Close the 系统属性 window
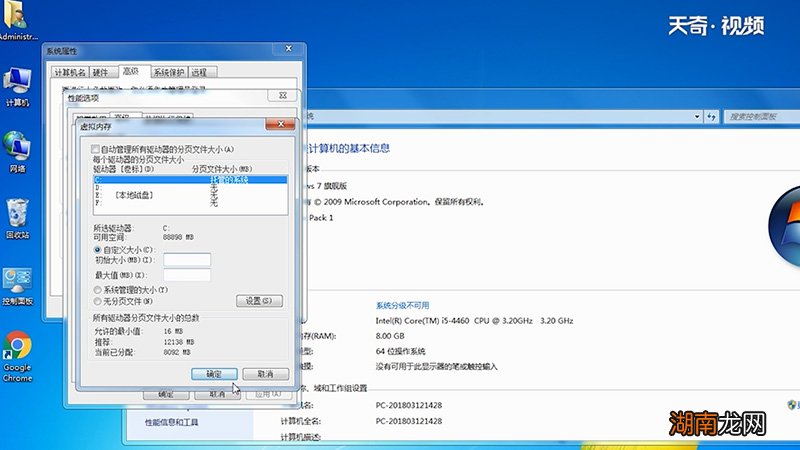Image resolution: width=800 pixels, height=450 pixels. tap(288, 48)
